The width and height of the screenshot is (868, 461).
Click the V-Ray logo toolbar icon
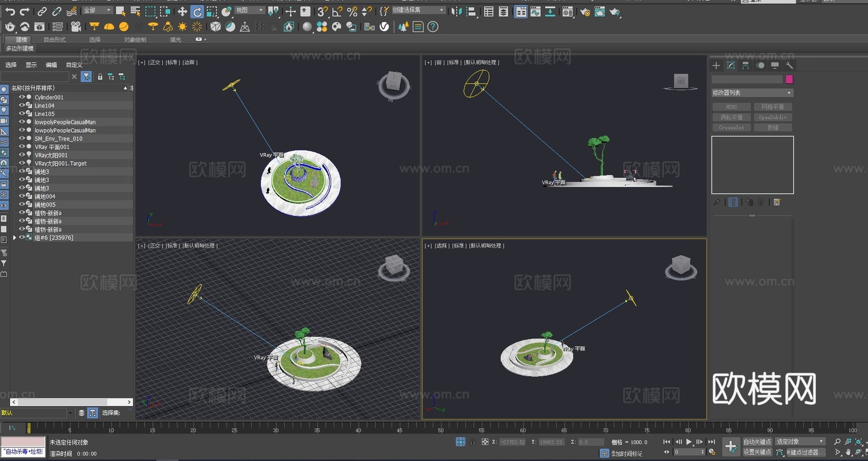click(384, 26)
